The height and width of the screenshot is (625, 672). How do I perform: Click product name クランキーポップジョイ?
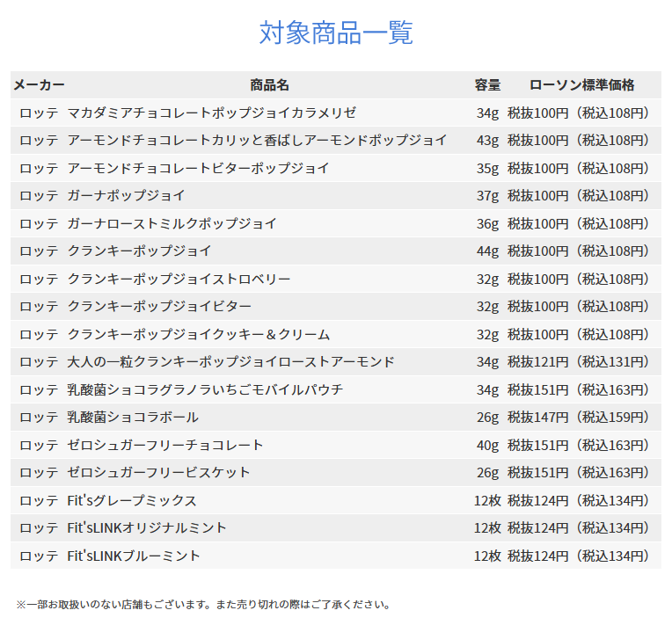tap(139, 251)
